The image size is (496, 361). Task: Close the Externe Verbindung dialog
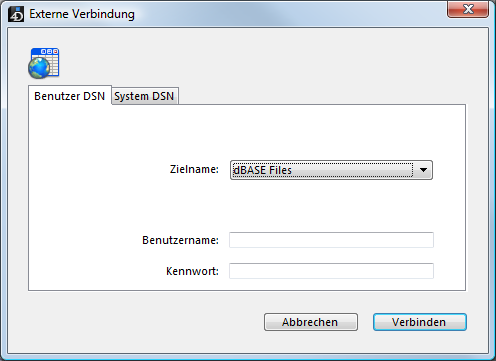pos(468,9)
